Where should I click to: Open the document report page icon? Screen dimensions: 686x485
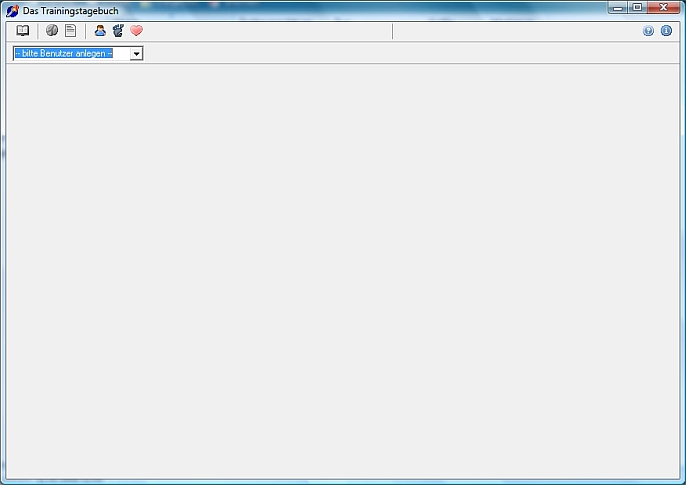(x=70, y=31)
